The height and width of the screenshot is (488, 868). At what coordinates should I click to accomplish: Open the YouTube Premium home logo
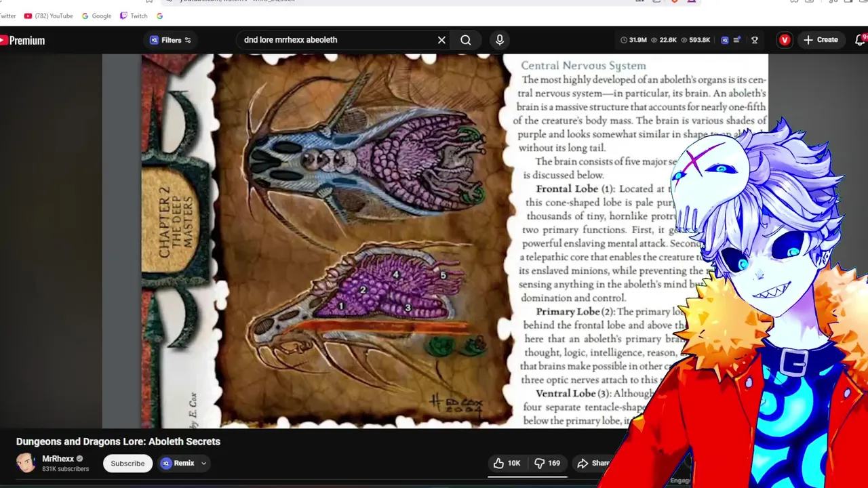tap(22, 41)
